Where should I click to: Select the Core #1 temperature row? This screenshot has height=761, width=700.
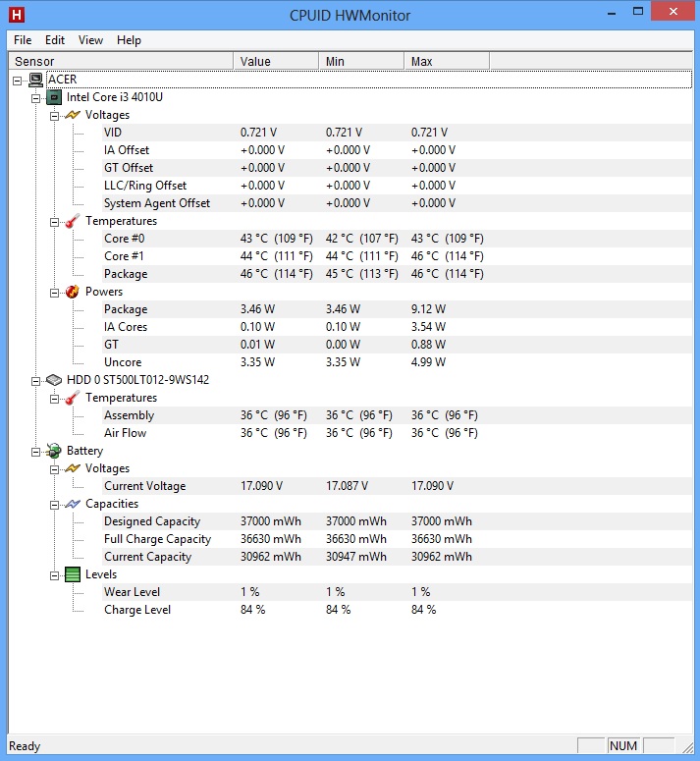(398, 256)
